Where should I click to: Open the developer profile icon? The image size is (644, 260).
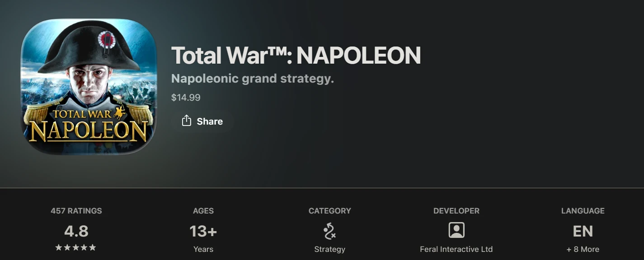coord(456,231)
